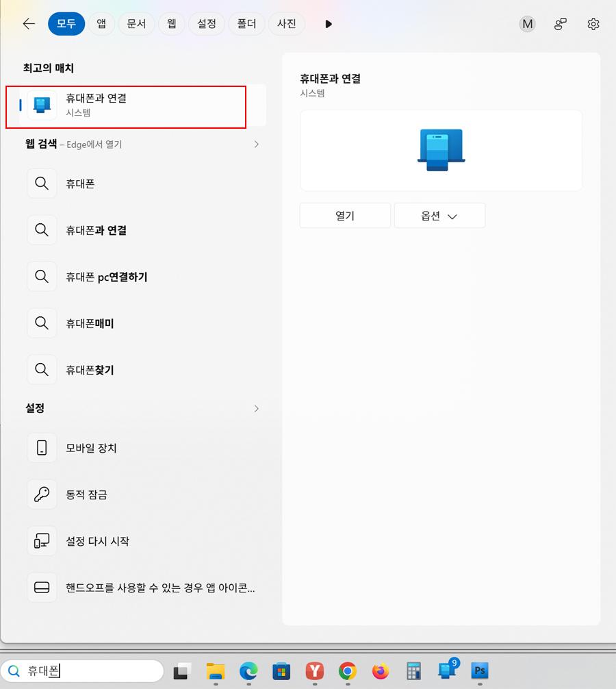Click the 열기 button
The width and height of the screenshot is (616, 689).
[x=345, y=216]
